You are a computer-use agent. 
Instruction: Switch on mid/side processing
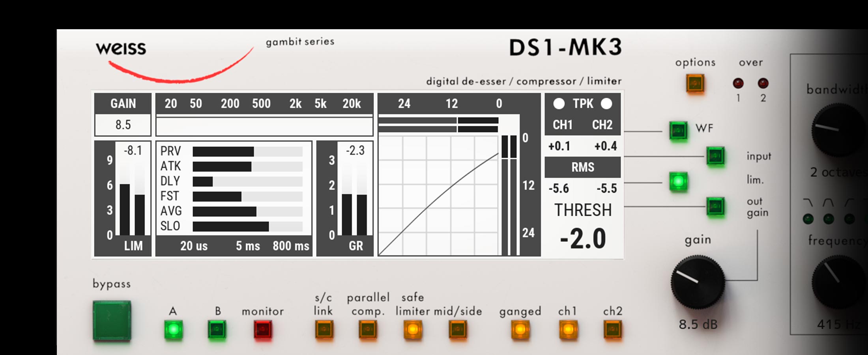tap(458, 330)
